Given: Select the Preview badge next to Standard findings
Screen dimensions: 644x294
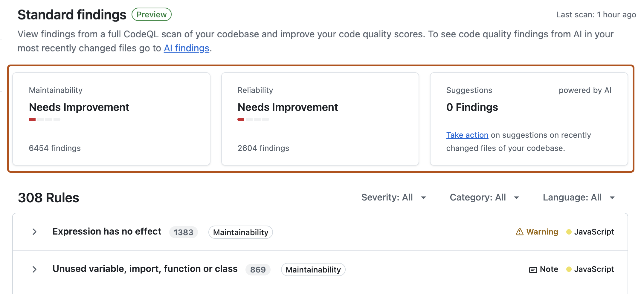Looking at the screenshot, I should coord(152,14).
